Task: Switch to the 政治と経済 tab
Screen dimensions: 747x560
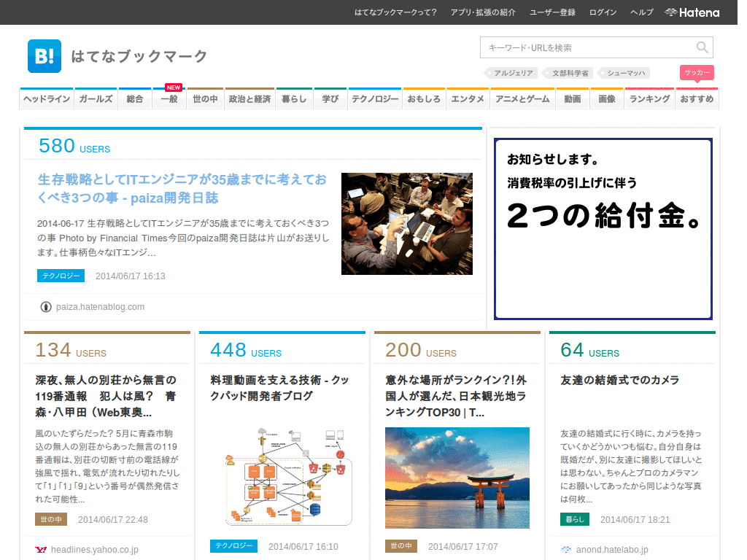Action: coord(249,99)
